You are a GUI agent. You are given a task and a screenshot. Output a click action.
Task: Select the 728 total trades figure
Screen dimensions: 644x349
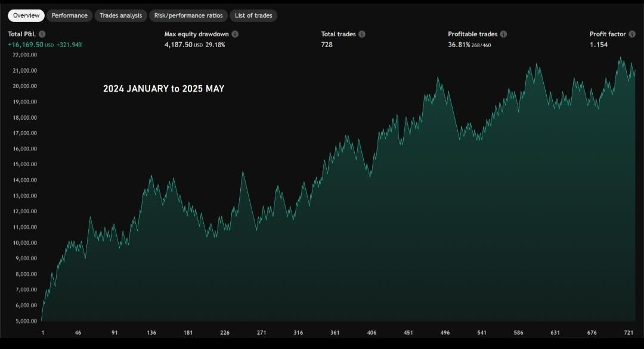click(x=327, y=45)
